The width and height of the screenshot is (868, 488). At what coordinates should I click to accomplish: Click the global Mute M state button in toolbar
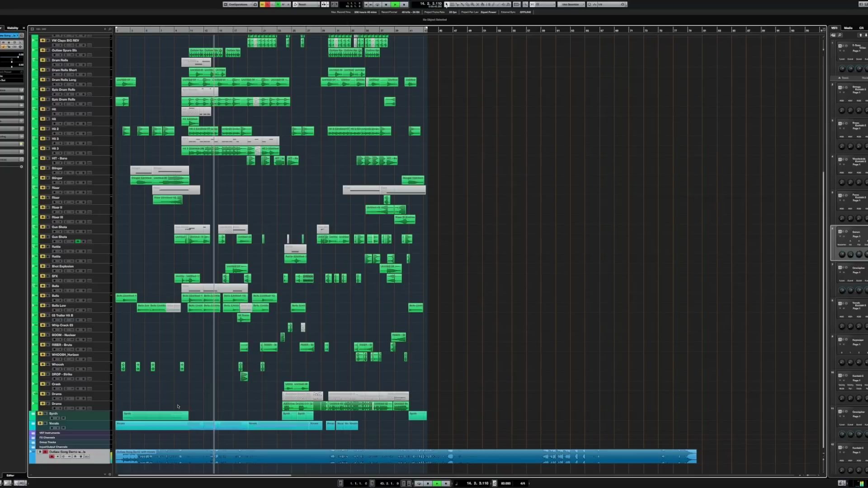(262, 5)
